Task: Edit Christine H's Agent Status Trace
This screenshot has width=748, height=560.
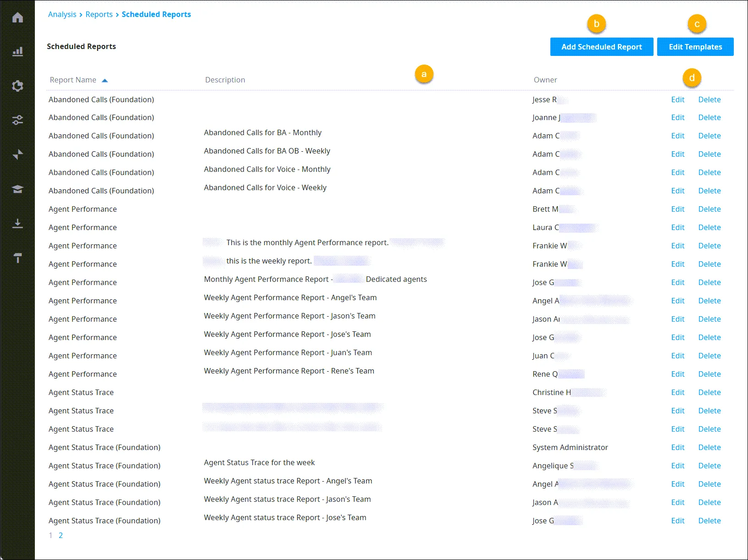Action: 677,392
